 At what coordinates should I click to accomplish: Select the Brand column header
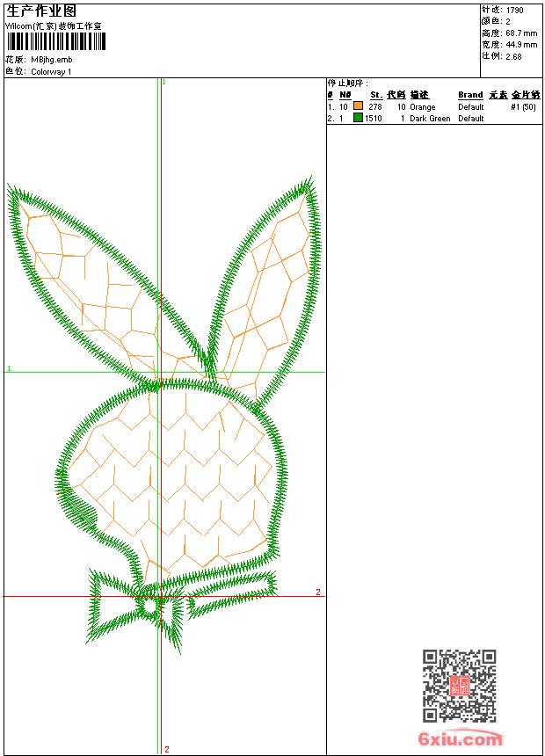pos(470,95)
